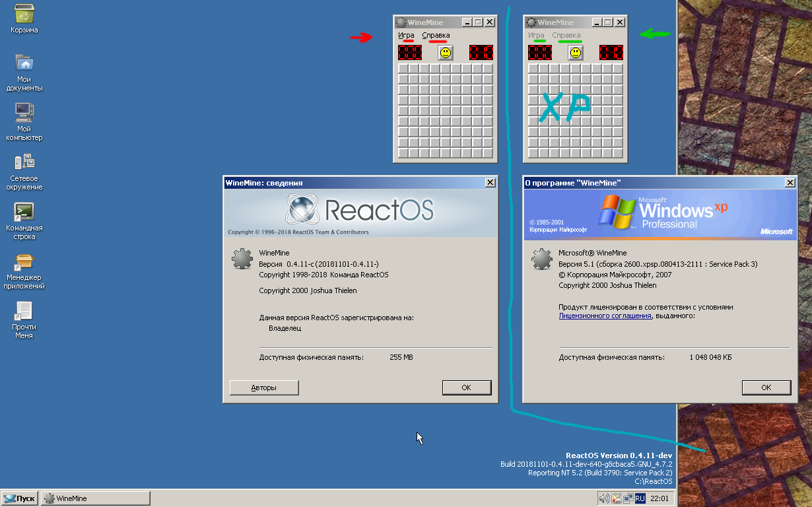Click OK in the О программе "WineMine" dialog
The image size is (812, 507).
[766, 388]
